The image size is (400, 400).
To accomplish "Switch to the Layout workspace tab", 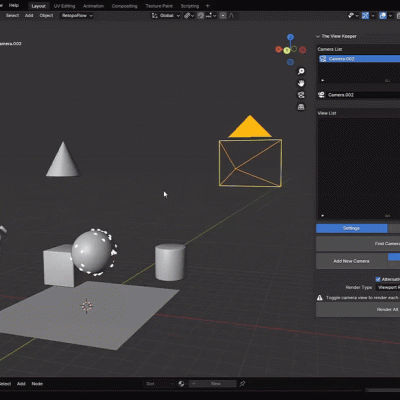I will point(38,6).
